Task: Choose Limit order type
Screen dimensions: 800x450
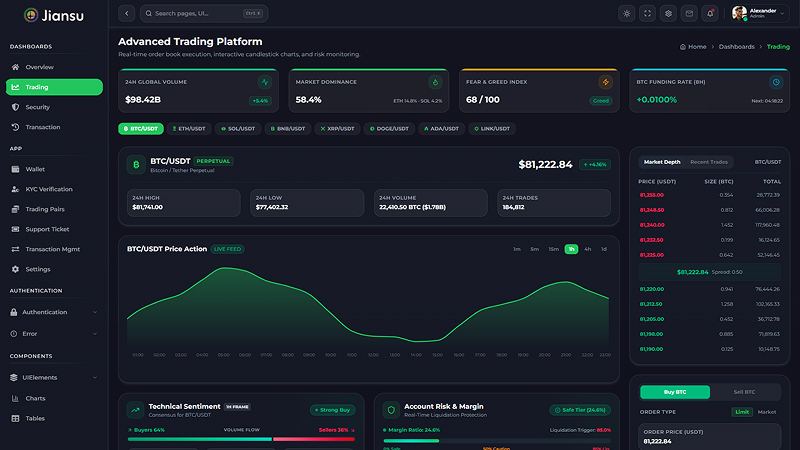Action: tap(742, 412)
